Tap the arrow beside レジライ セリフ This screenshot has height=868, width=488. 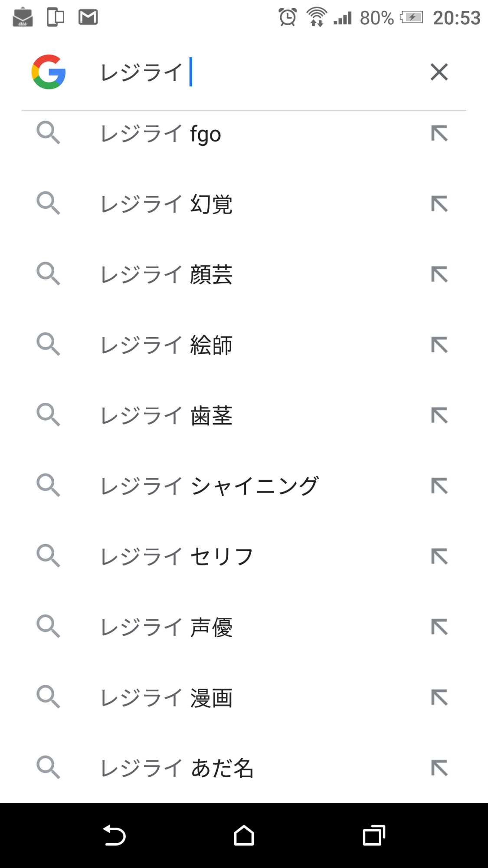439,557
